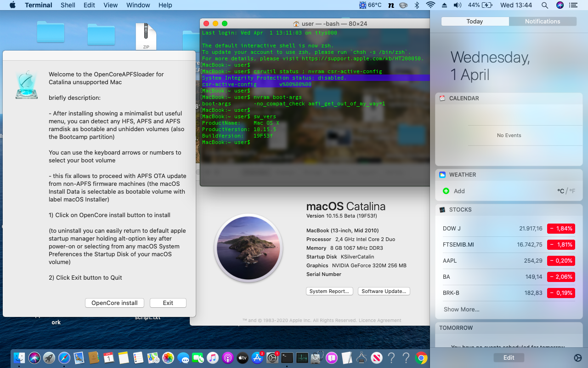
Task: Launch Siri from the Dock
Action: pos(34,358)
